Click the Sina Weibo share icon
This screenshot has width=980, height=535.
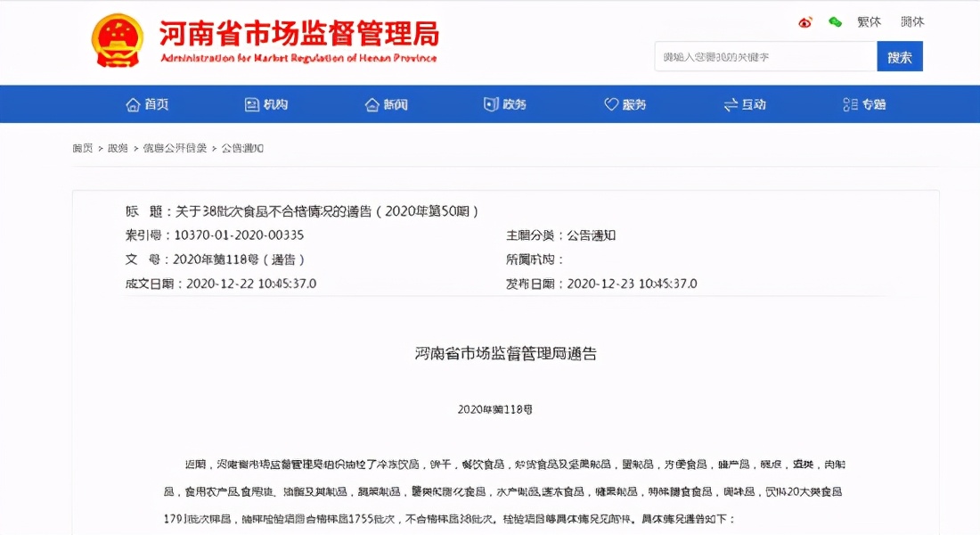(804, 22)
